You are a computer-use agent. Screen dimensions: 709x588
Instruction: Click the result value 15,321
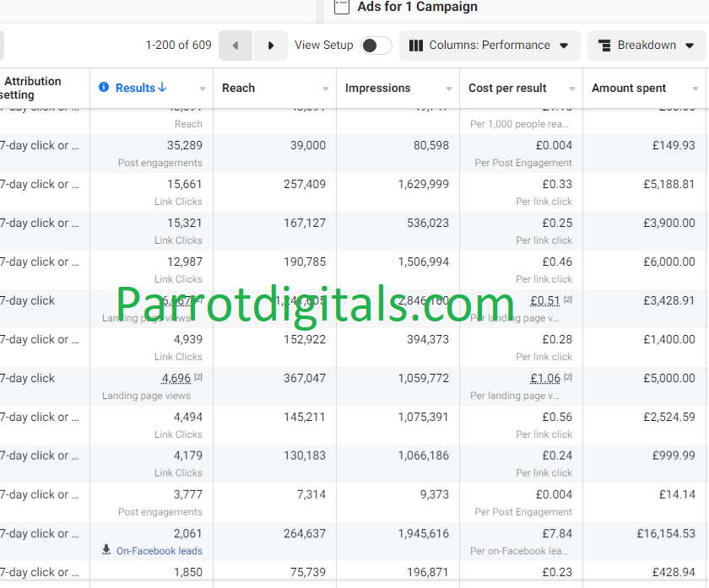coord(185,224)
